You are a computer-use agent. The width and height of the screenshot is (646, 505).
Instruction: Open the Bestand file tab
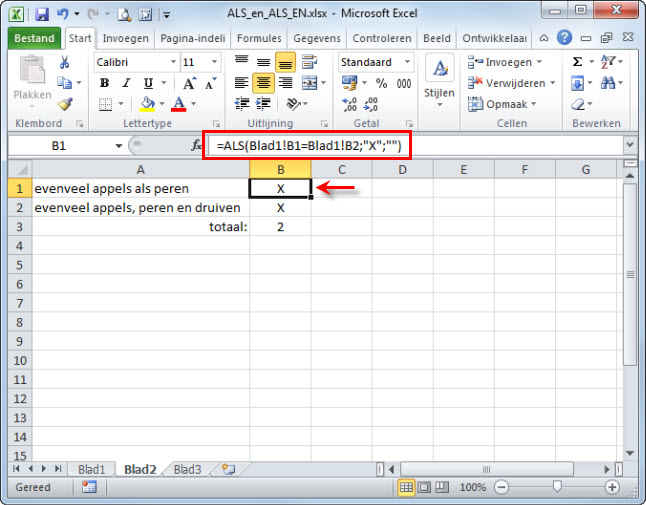pos(34,38)
